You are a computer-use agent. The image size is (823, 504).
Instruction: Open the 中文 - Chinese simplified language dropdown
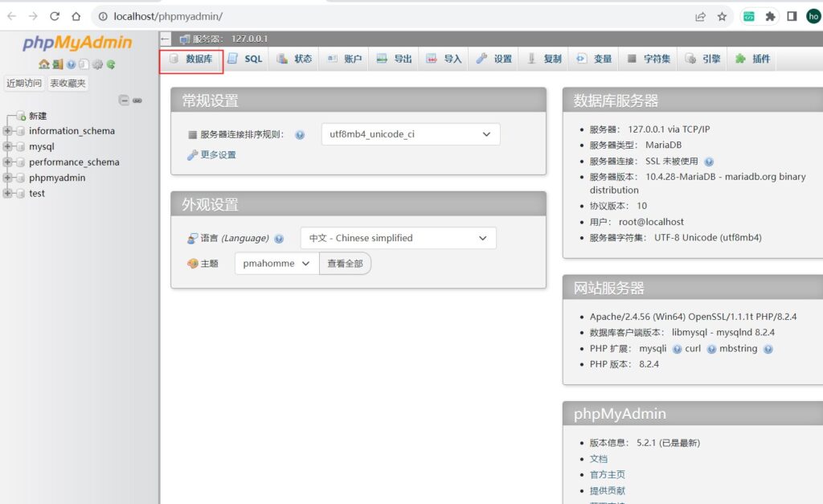(x=399, y=239)
